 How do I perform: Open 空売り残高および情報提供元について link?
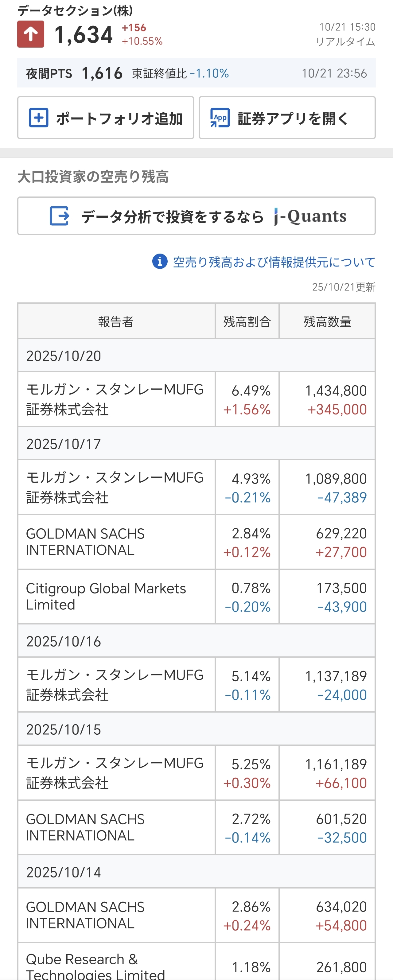(274, 262)
